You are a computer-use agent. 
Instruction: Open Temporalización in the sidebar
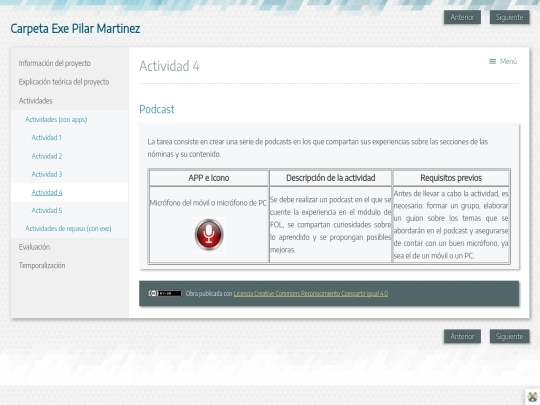click(x=42, y=266)
